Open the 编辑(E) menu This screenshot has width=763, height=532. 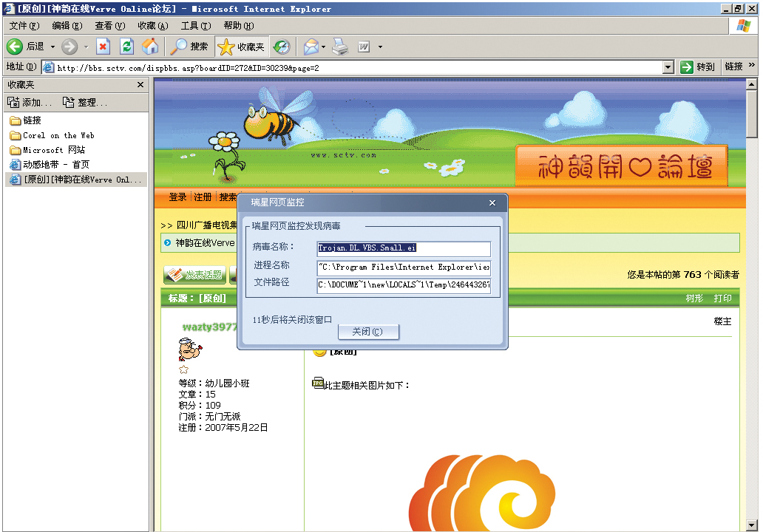coord(67,26)
